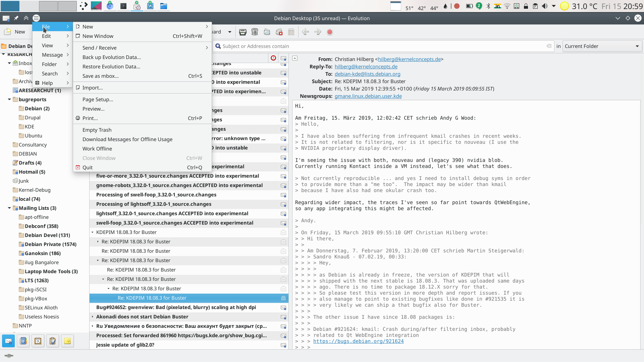Collapse the Mailing Lists folder tree
The width and height of the screenshot is (644, 362).
[x=9, y=208]
